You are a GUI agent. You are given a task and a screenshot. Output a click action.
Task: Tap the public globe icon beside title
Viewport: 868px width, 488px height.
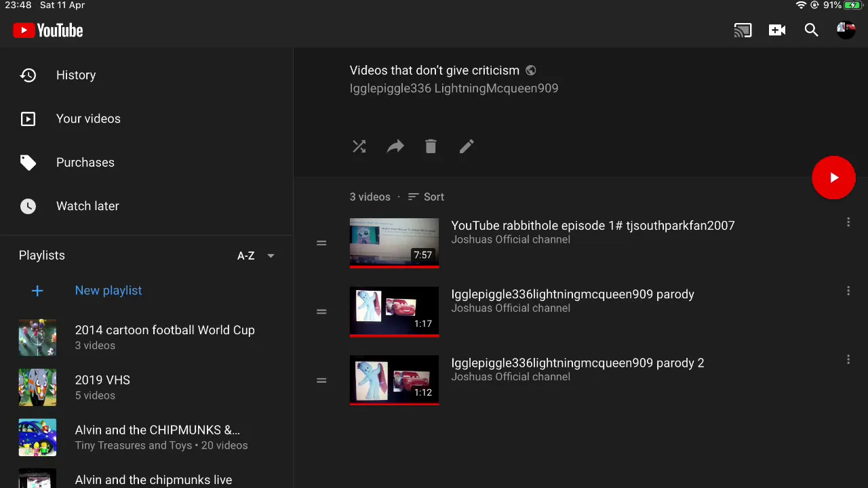531,70
